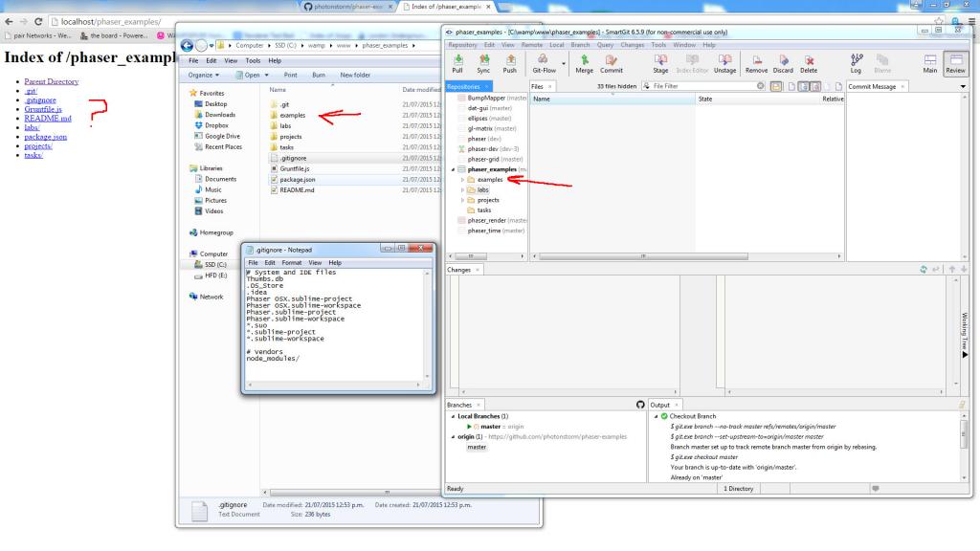Click the Blame icon in SmartGit

click(882, 63)
